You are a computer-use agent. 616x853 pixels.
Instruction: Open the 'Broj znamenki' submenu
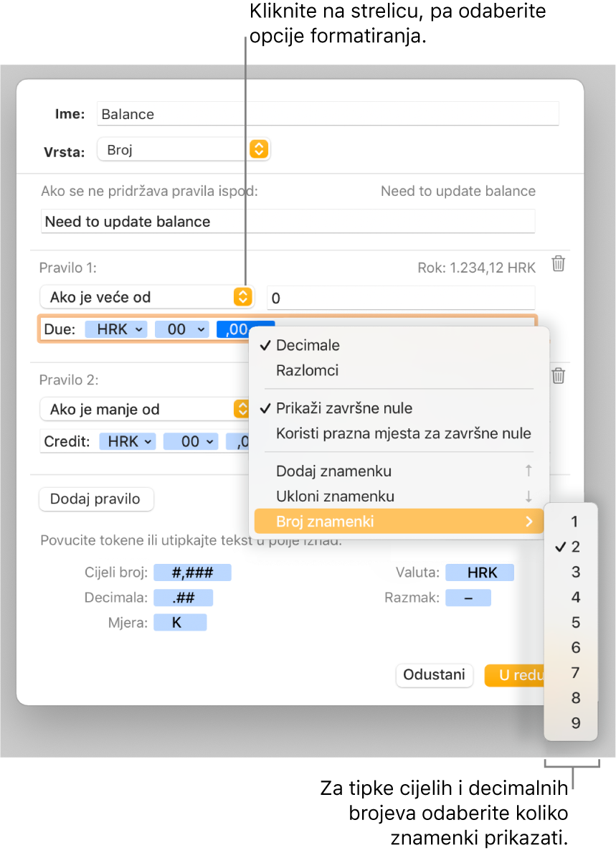tap(399, 522)
